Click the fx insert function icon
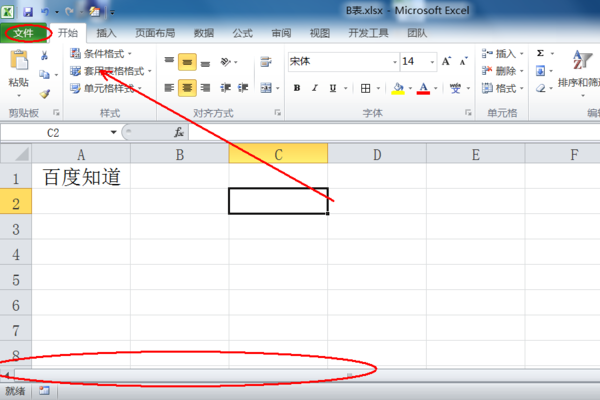Viewport: 600px width, 400px height. click(179, 132)
